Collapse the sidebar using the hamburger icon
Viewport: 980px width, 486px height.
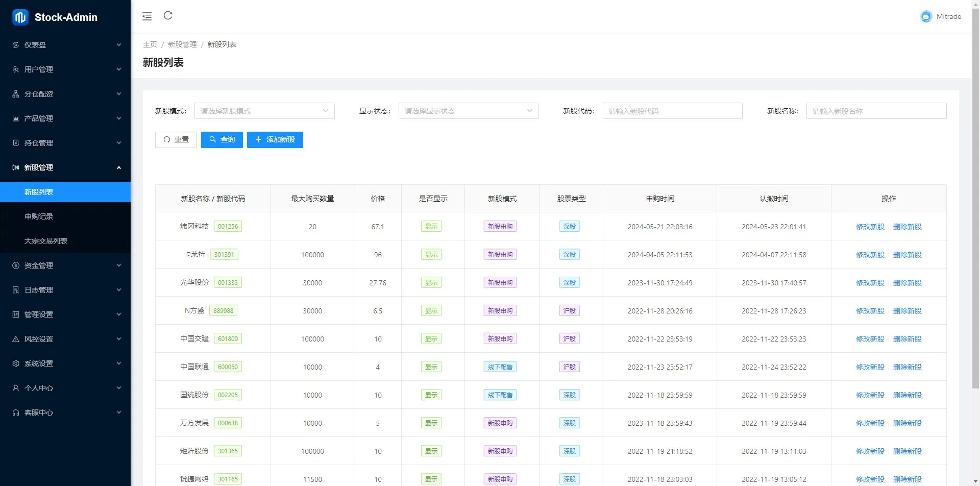coord(147,16)
